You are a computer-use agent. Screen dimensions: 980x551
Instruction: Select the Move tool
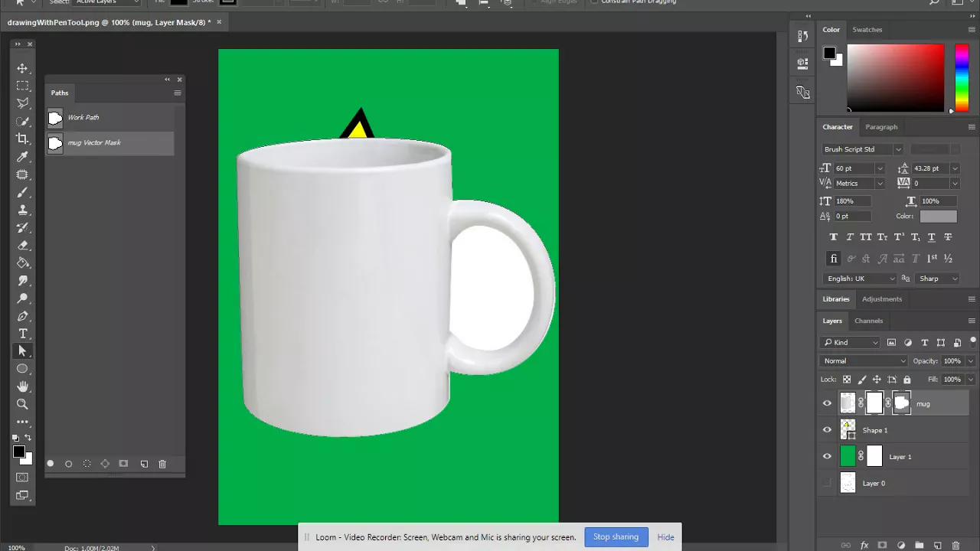[22, 68]
